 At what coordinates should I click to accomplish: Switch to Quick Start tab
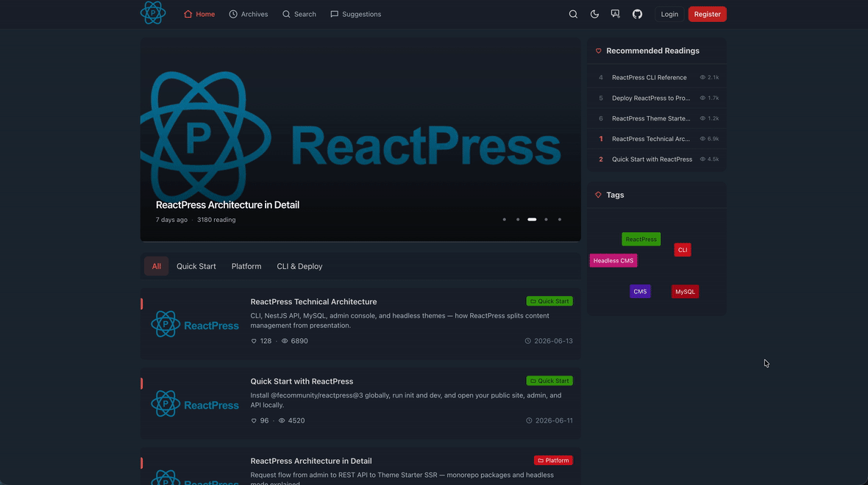click(x=196, y=266)
